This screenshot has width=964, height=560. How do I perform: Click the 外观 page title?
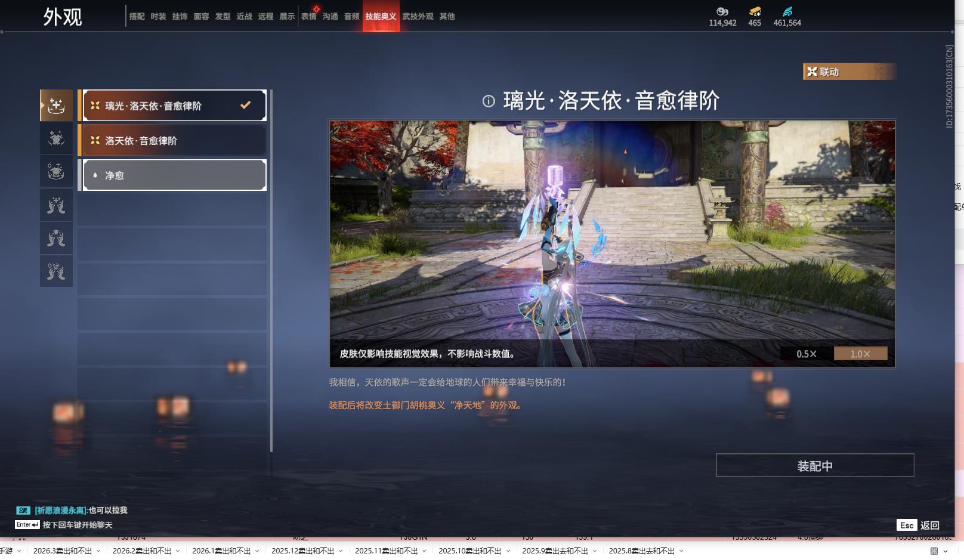click(x=63, y=17)
